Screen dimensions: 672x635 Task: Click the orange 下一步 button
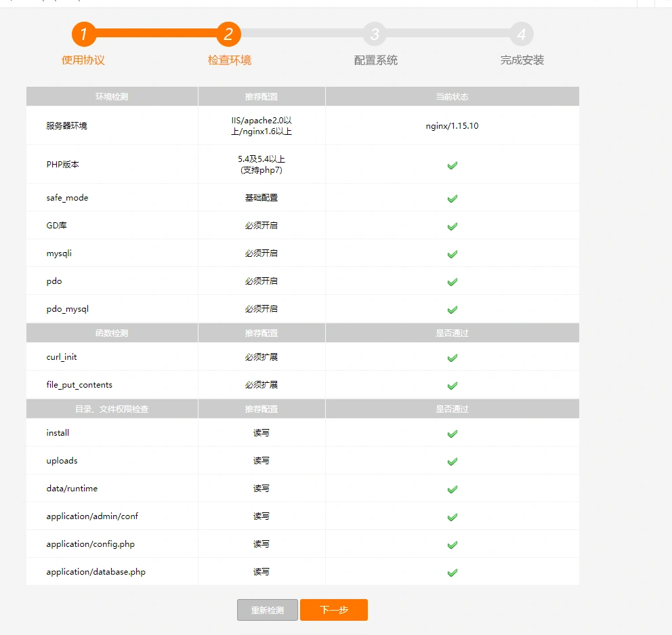(334, 610)
